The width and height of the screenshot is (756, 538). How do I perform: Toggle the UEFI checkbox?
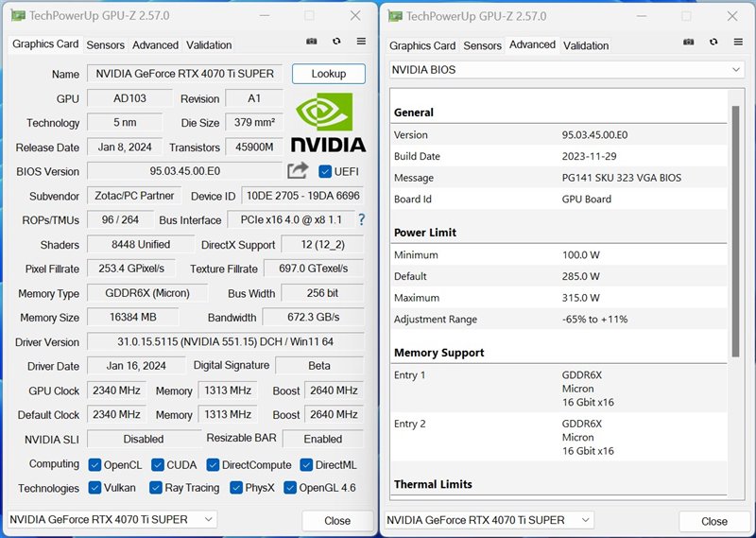[325, 171]
